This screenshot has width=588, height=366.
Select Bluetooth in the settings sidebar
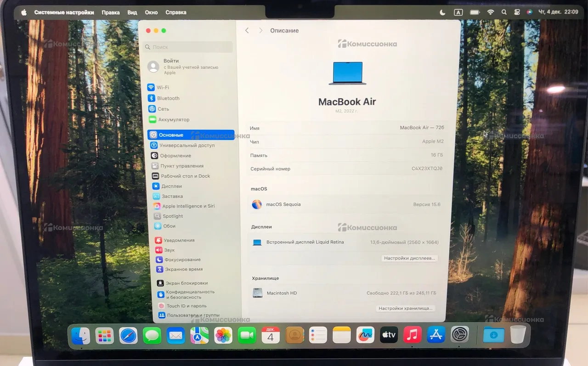click(168, 98)
